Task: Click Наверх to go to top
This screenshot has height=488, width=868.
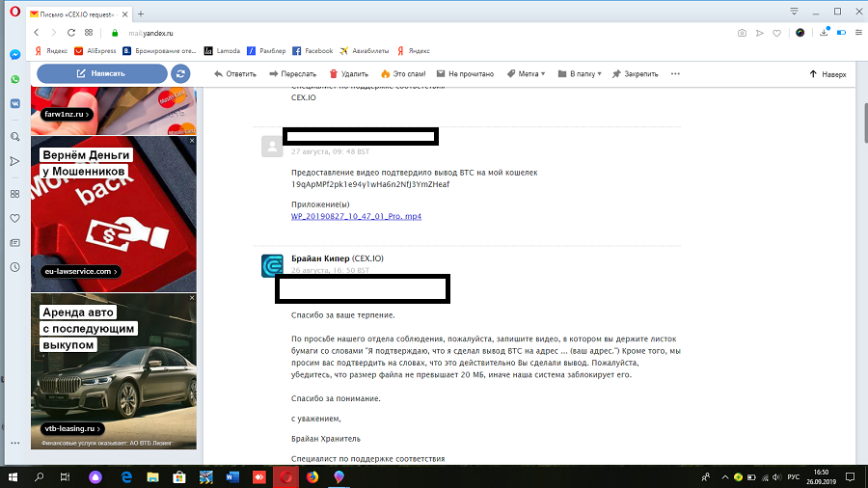Action: (827, 74)
